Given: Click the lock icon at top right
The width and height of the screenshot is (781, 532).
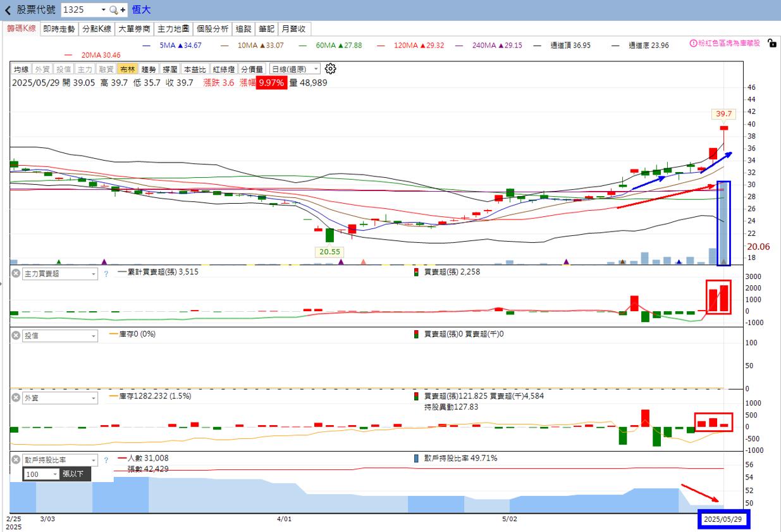Looking at the screenshot, I should point(771,44).
